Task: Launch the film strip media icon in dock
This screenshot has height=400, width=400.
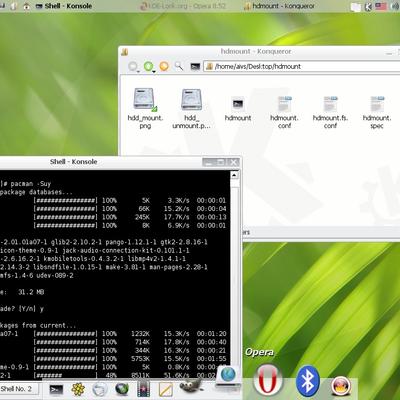Action: pos(144,389)
